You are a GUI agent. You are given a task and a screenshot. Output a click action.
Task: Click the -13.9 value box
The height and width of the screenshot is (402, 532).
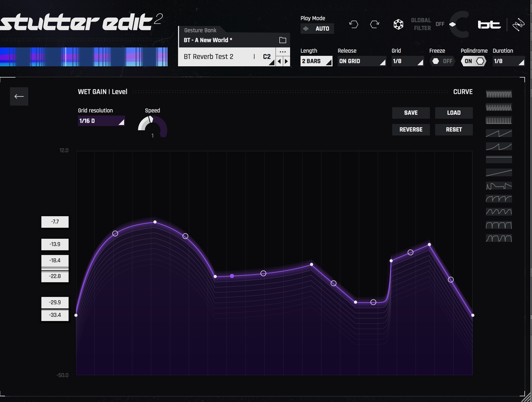click(x=55, y=244)
